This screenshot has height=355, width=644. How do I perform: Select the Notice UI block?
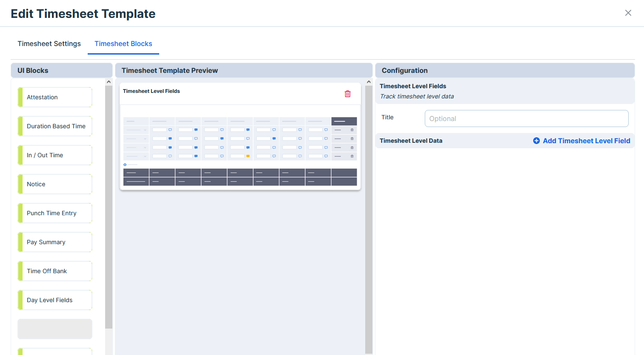pos(55,184)
